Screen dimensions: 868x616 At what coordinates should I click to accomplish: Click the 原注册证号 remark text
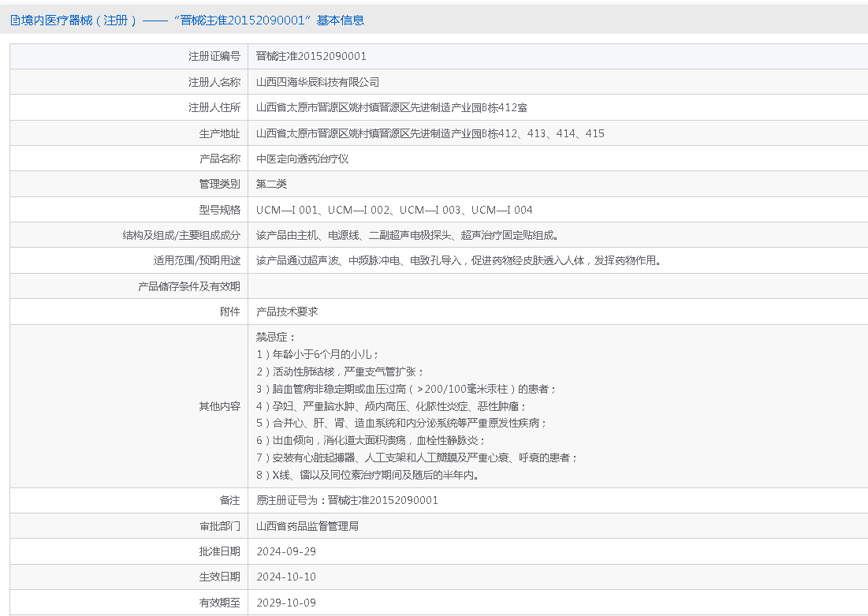click(347, 500)
